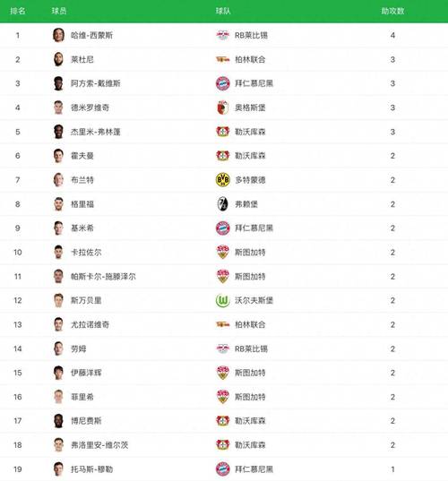Click the 斯图加特 crest beside 卡拉佐尔
This screenshot has height=481, width=448.
click(x=223, y=253)
